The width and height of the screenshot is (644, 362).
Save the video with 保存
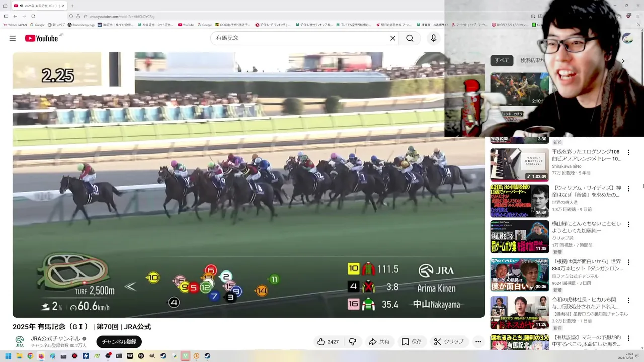pos(412,342)
